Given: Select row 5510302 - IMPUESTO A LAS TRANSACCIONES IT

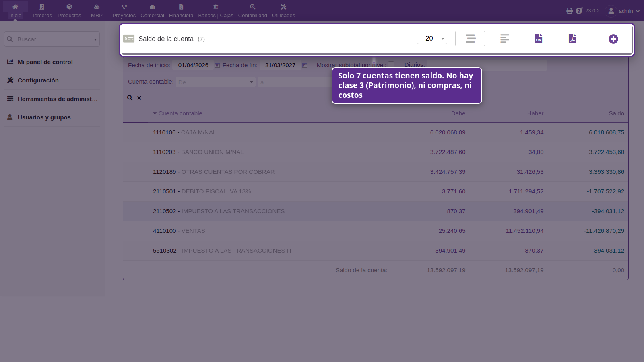Looking at the screenshot, I should 376,251.
